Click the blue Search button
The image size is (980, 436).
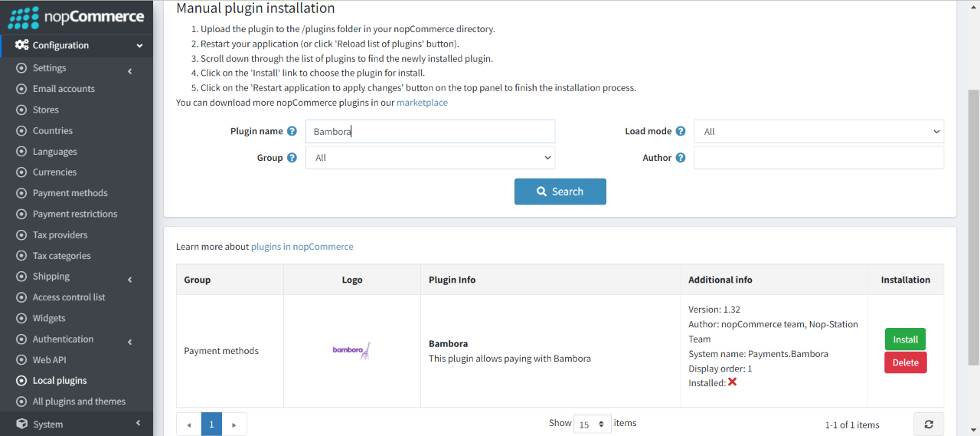click(x=560, y=192)
